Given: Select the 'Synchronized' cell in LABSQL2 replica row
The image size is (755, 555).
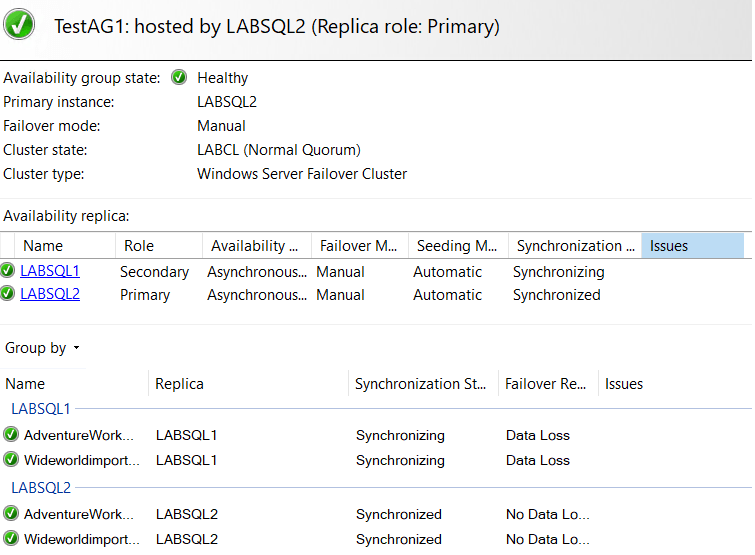Looking at the screenshot, I should [557, 295].
